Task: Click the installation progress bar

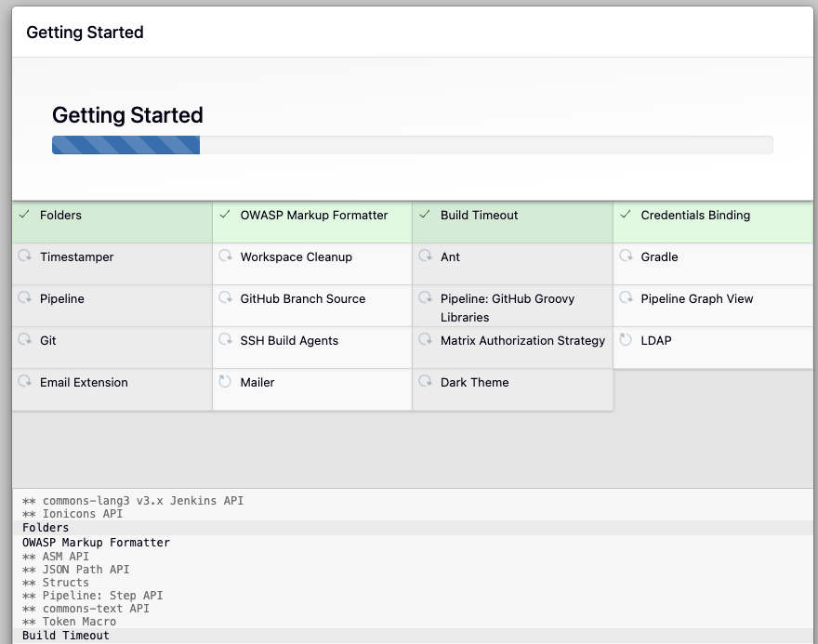Action: [412, 145]
